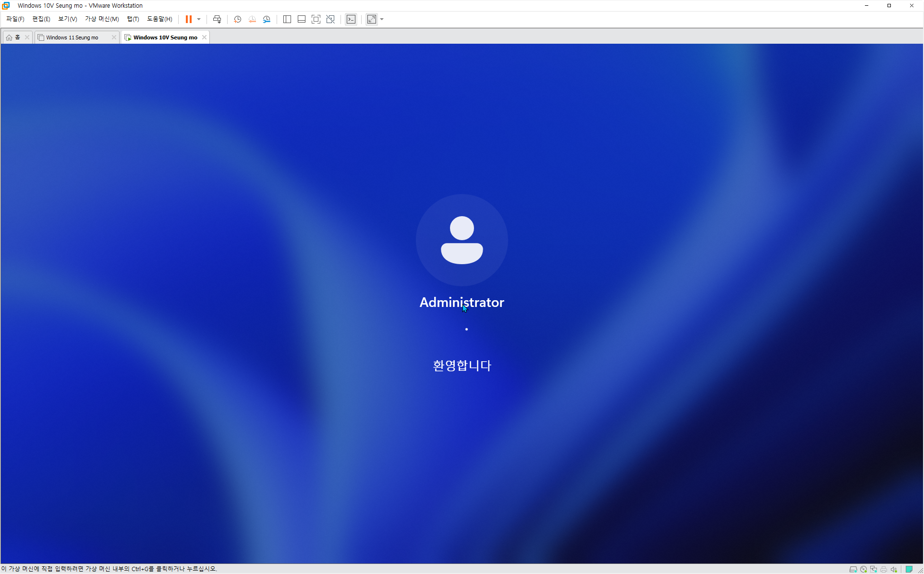Screen dimensions: 924x574
Task: Go to the 홈 home tab
Action: tap(13, 37)
